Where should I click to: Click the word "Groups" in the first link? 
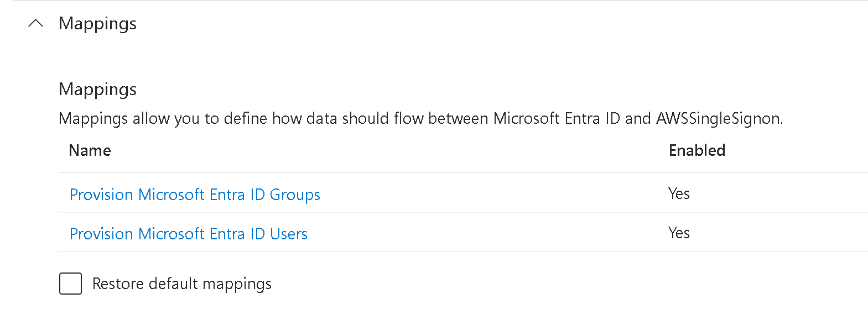(295, 195)
